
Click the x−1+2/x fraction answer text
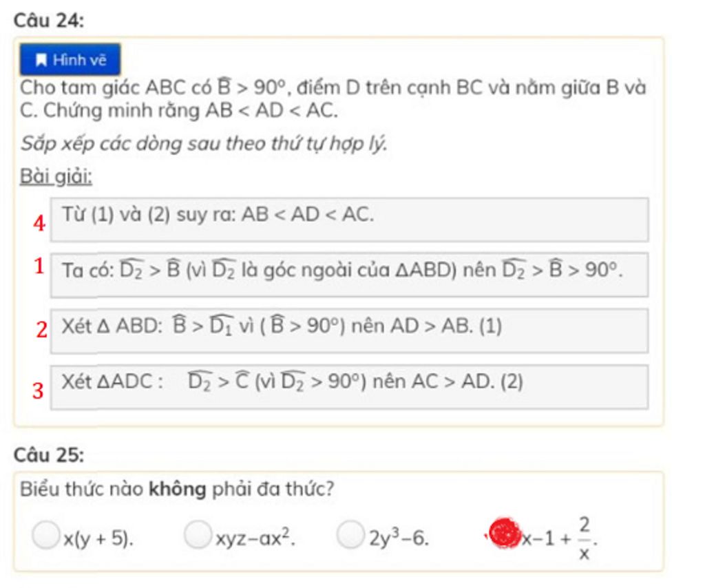[559, 538]
